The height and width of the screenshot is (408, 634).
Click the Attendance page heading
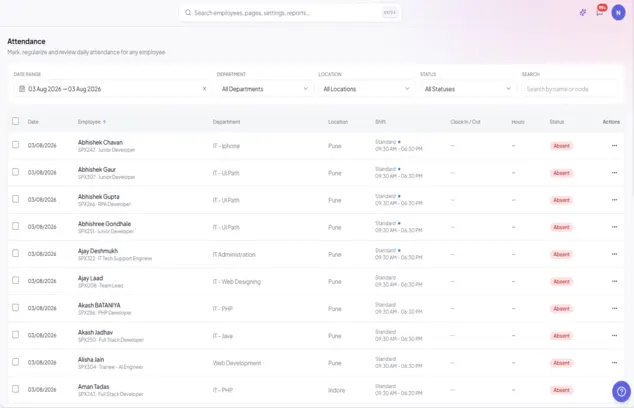[x=26, y=41]
